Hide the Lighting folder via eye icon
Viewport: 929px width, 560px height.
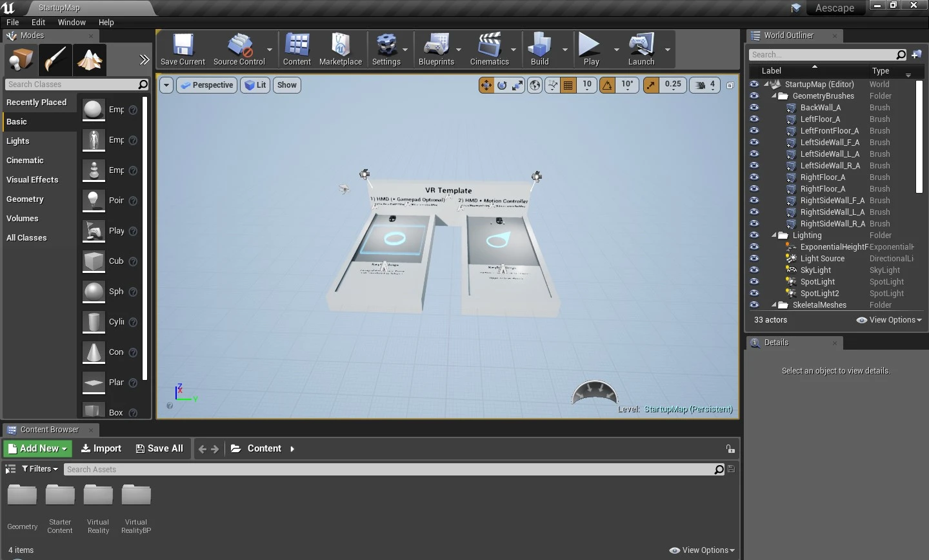coord(754,235)
